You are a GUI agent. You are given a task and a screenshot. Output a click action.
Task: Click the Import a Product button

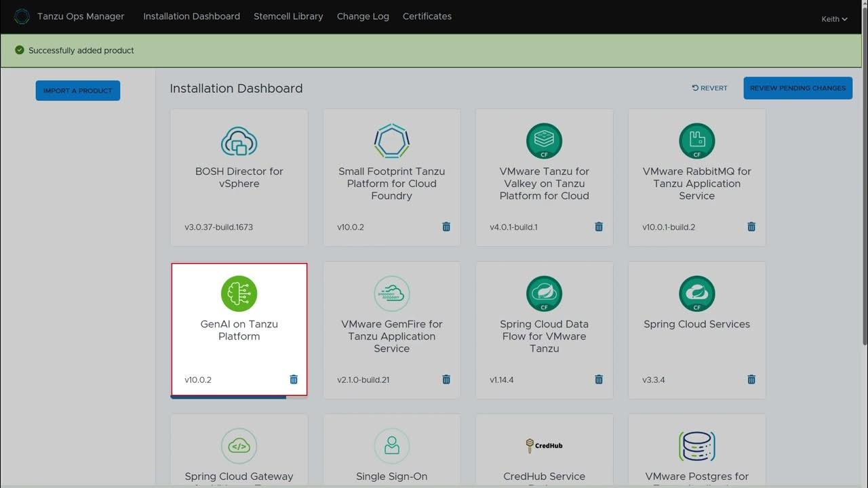coord(78,91)
